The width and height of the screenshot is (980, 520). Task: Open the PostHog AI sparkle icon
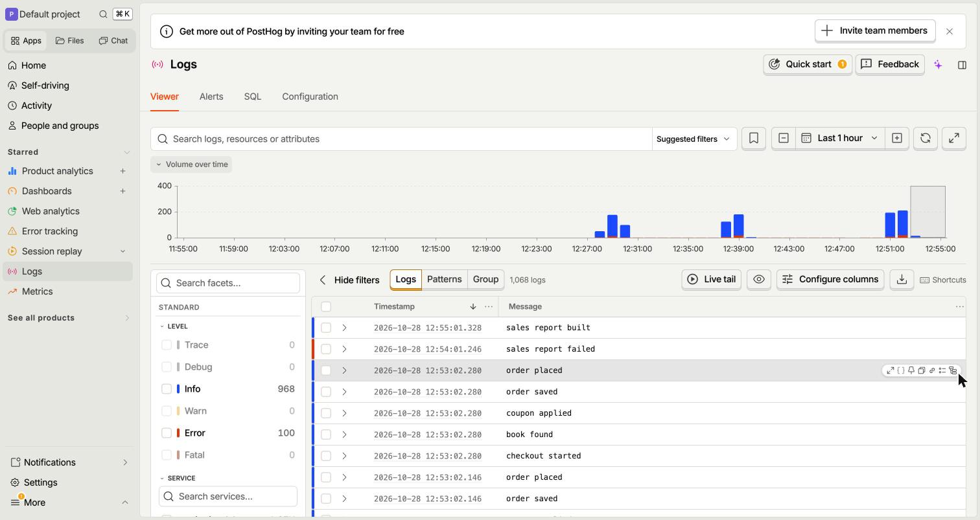pos(938,64)
